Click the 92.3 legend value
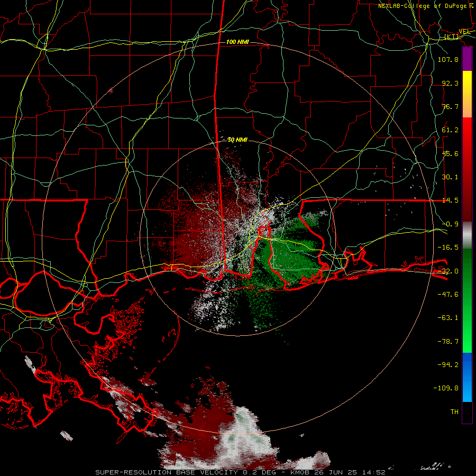Screen dimensions: 476x476 450,83
